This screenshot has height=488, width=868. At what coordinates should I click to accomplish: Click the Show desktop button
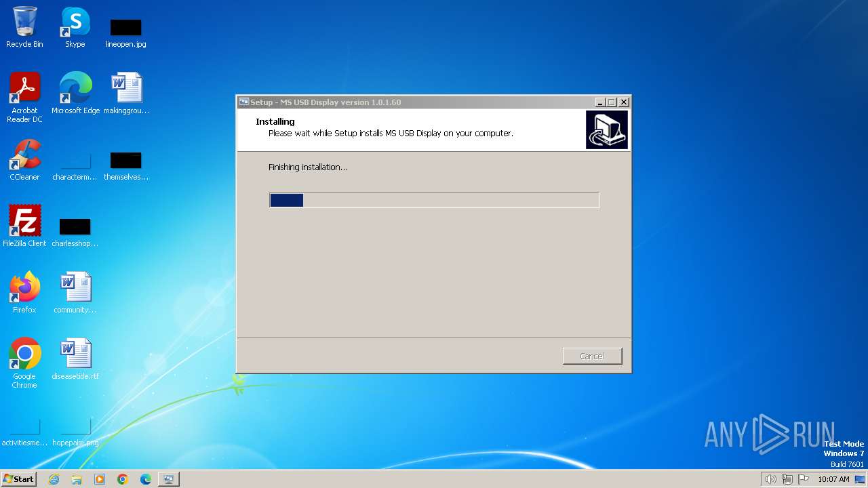(861, 479)
